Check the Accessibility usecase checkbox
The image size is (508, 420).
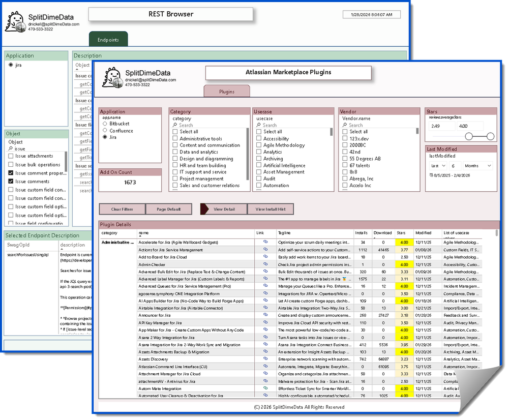coord(258,139)
